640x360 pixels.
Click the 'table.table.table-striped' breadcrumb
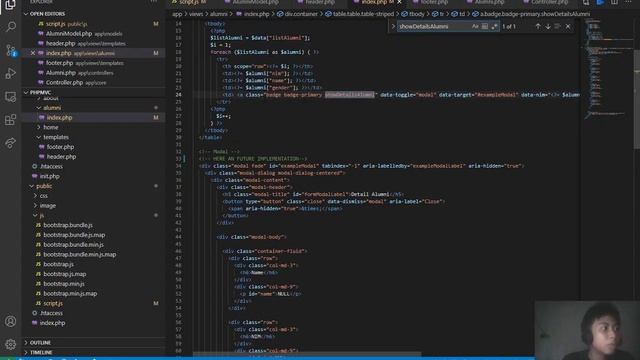point(363,14)
